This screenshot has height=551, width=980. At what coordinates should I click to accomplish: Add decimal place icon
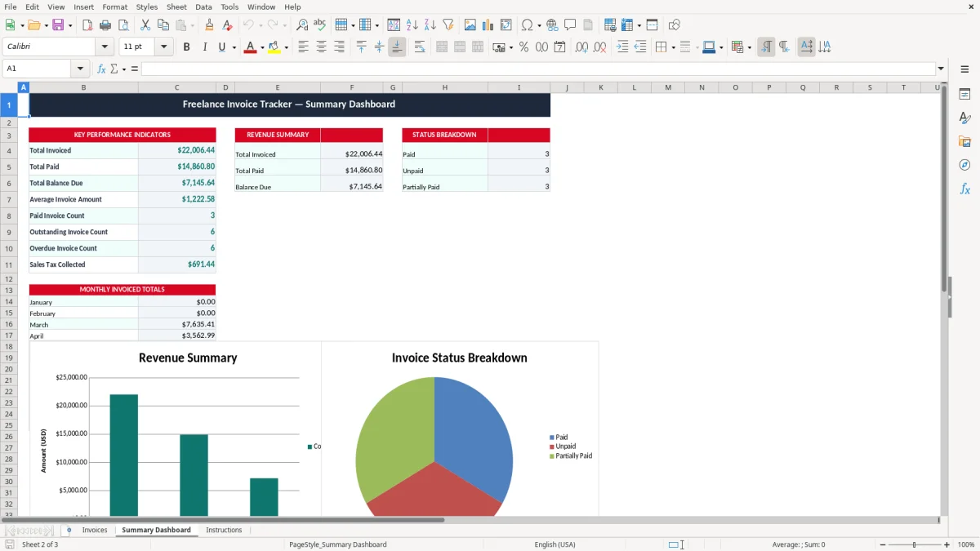point(581,47)
